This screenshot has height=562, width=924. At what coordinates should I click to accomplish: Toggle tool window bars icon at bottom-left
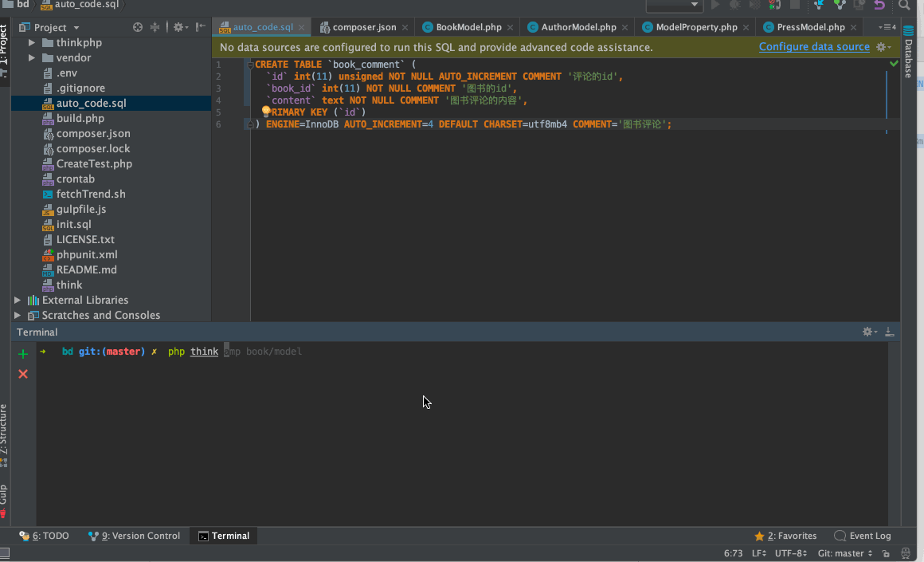pyautogui.click(x=5, y=553)
